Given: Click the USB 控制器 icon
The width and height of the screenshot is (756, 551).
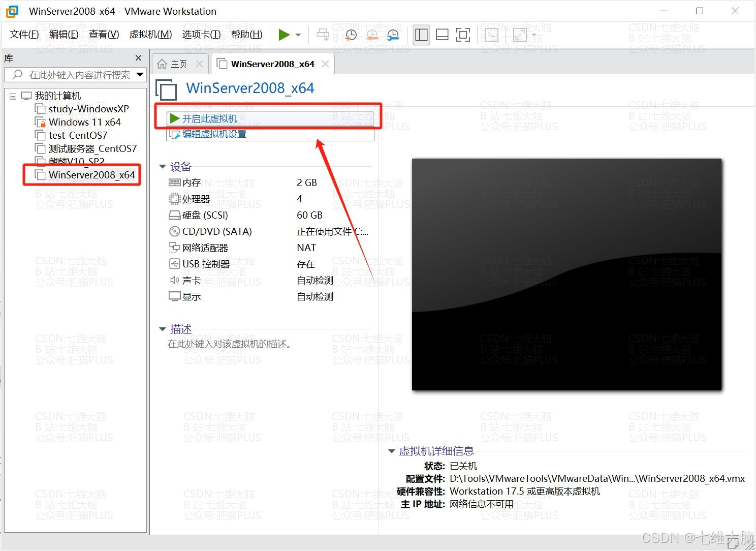Looking at the screenshot, I should (174, 264).
